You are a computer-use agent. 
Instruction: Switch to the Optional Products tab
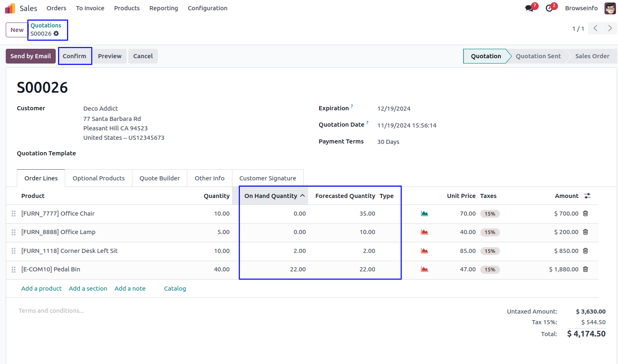[x=98, y=178]
